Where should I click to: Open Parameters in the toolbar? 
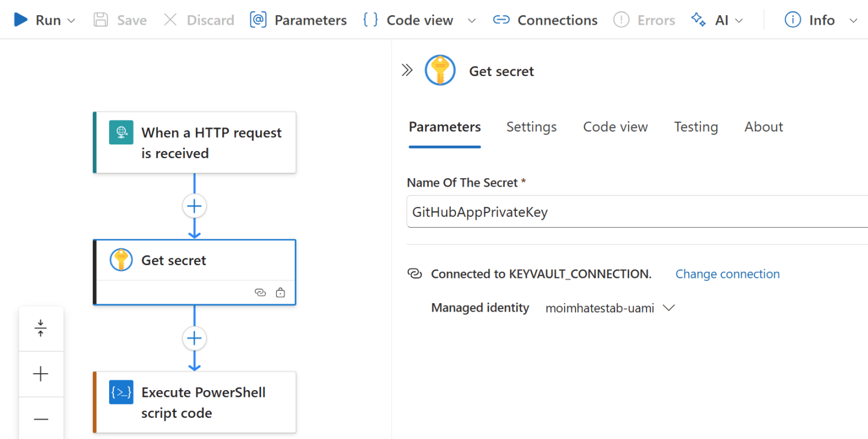(x=299, y=20)
